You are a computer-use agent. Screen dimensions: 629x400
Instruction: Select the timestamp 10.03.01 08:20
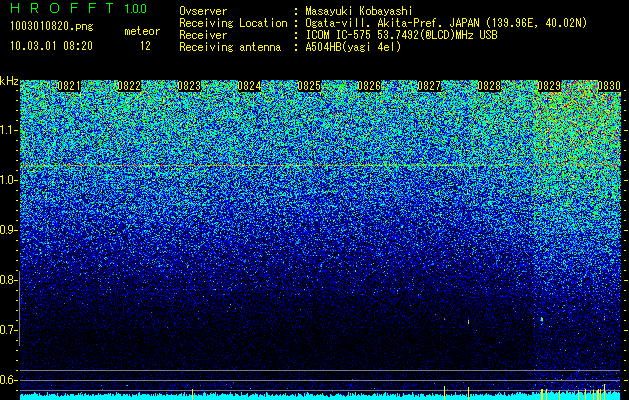(x=51, y=45)
